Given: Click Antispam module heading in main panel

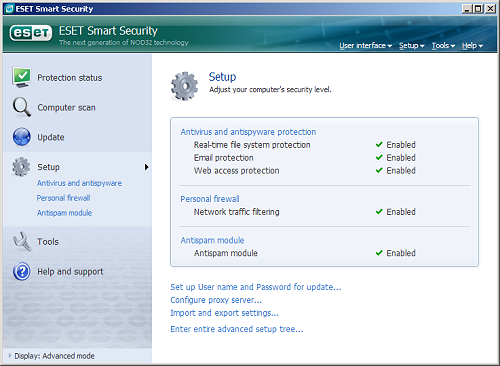Looking at the screenshot, I should point(212,240).
